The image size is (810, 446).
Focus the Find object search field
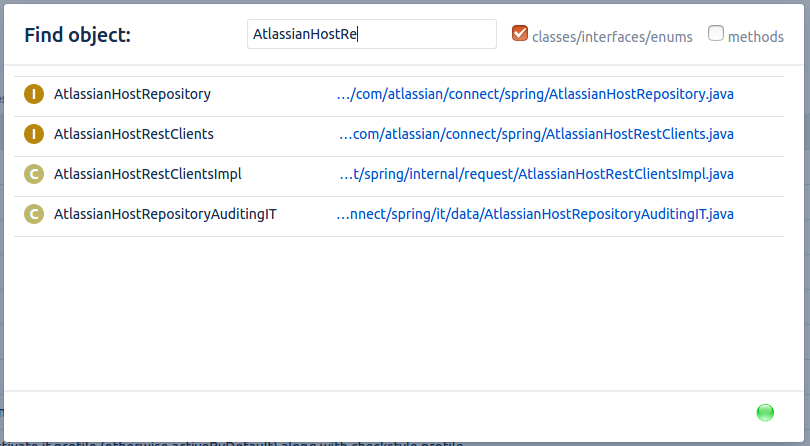[371, 34]
